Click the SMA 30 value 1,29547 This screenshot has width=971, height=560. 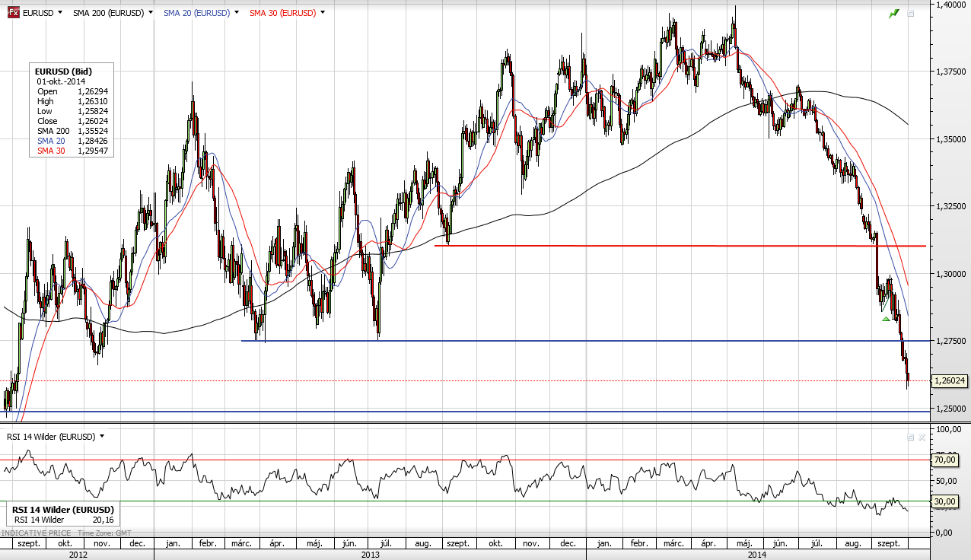[x=92, y=151]
